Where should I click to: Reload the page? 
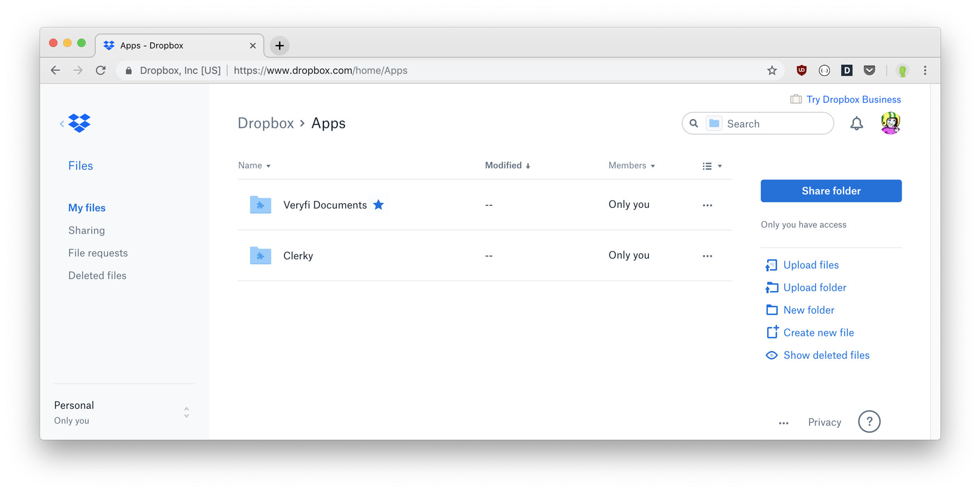point(101,70)
